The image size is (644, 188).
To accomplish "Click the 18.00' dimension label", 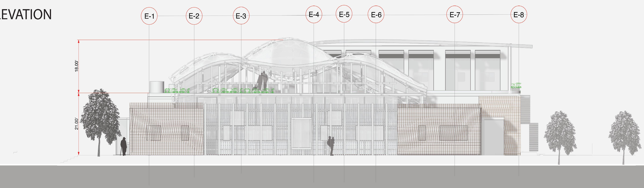I will (x=77, y=66).
